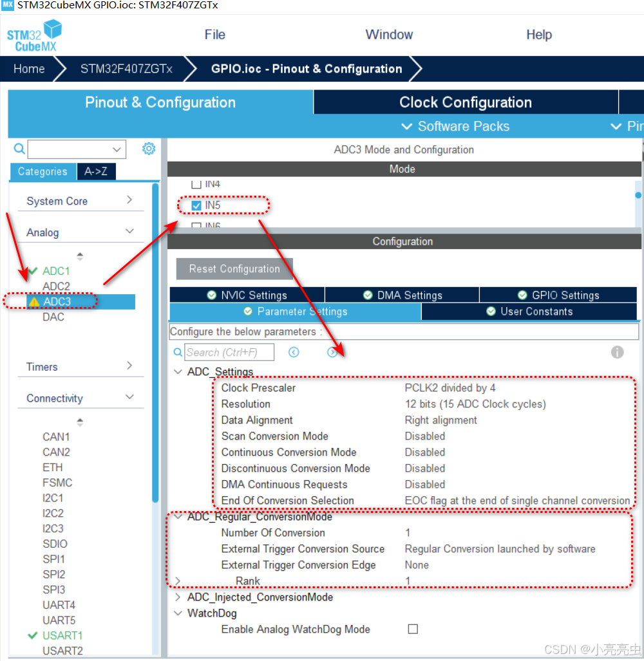Select CAN1 in Connectivity list
This screenshot has width=644, height=661.
click(56, 437)
